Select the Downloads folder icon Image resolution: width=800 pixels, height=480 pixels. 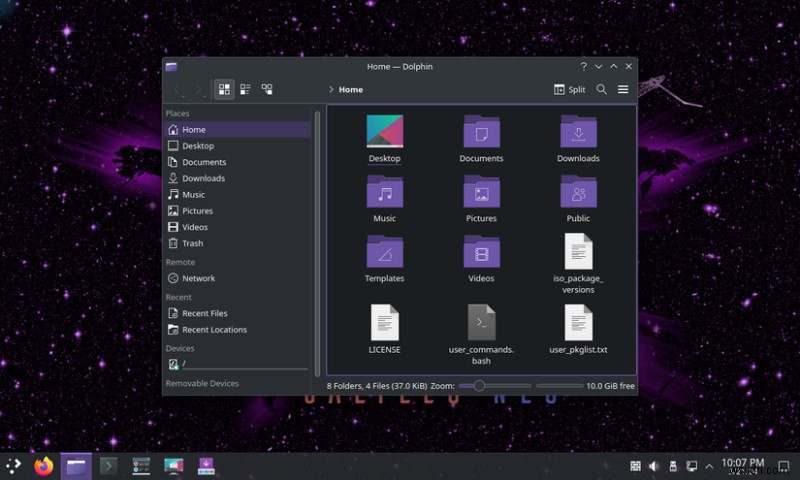[578, 132]
